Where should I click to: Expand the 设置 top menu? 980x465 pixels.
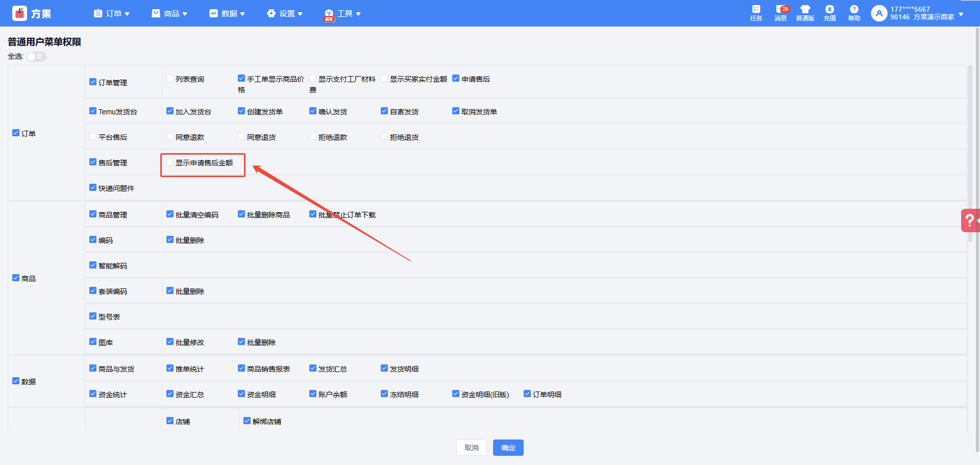click(x=285, y=13)
